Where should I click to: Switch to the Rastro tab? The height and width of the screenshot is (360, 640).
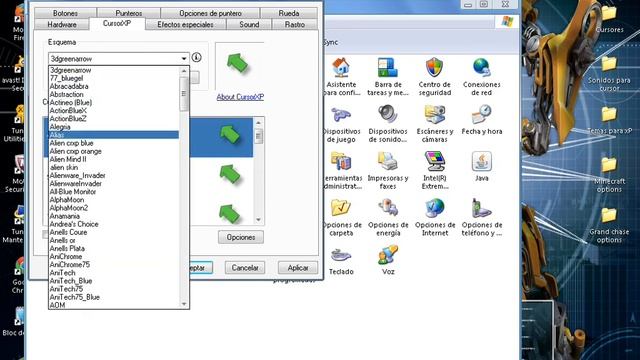(x=295, y=24)
